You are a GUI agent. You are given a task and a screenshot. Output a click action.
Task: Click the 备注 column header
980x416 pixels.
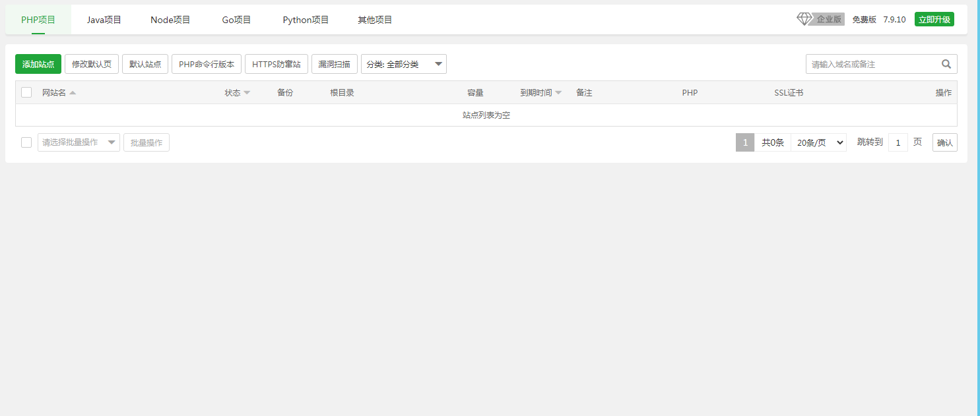coord(584,93)
